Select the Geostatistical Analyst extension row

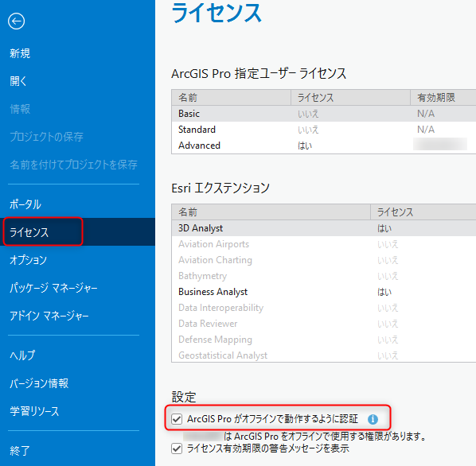point(324,355)
